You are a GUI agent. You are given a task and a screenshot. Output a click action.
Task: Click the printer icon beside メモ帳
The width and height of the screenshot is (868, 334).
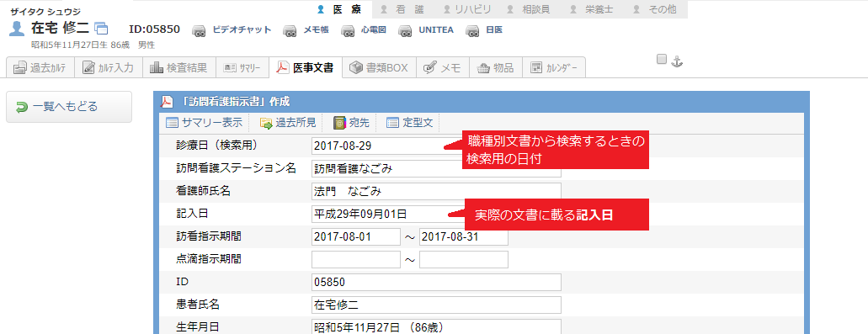(290, 30)
